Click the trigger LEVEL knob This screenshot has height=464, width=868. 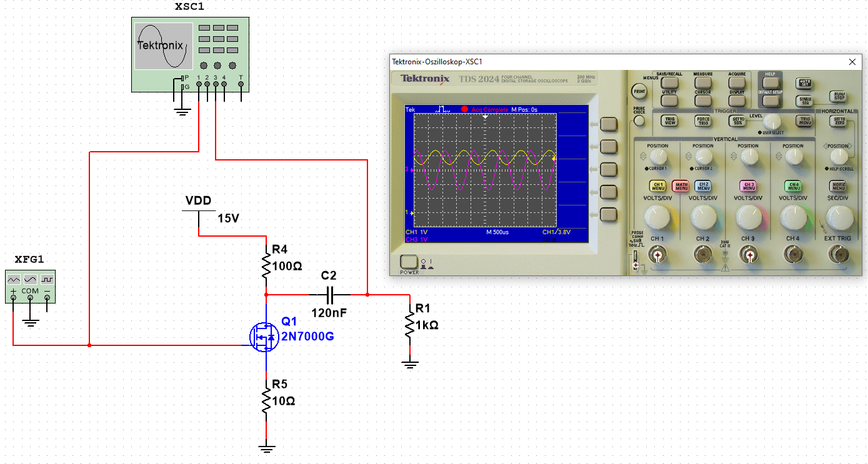772,121
